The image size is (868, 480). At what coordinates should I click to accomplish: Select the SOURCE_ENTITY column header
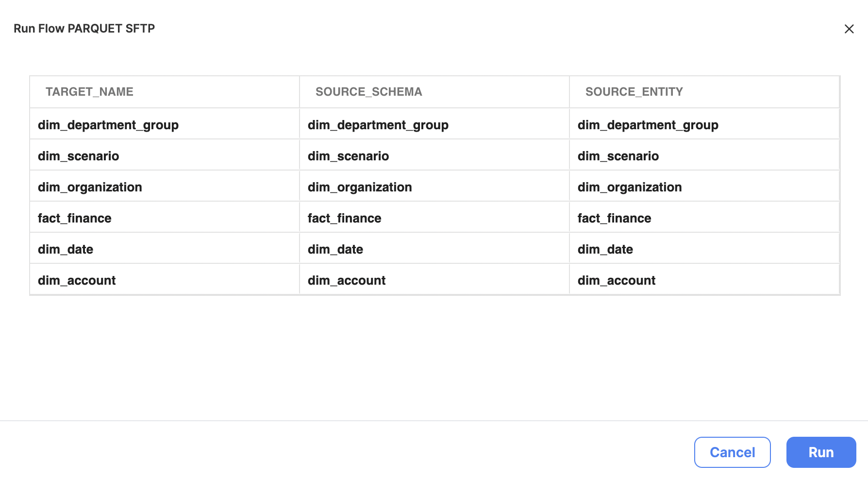[634, 92]
